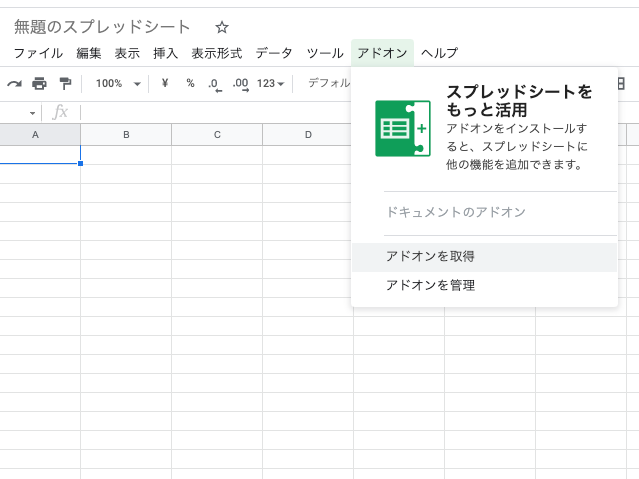Click the fx function icon
The height and width of the screenshot is (479, 639).
tap(60, 112)
